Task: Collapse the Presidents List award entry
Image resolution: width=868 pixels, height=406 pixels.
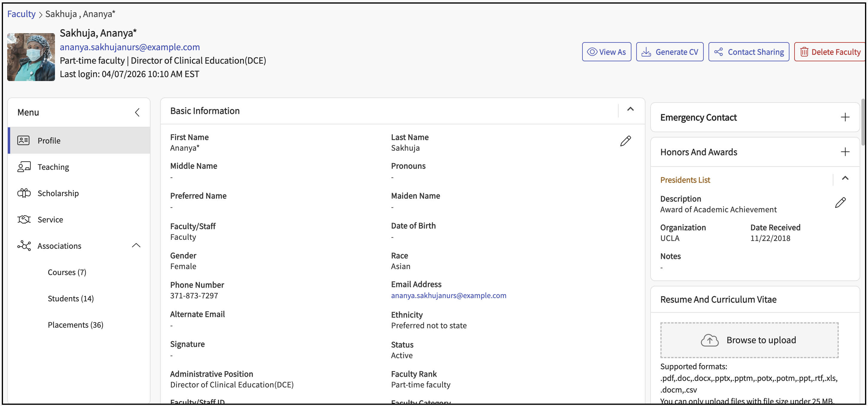Action: click(845, 178)
